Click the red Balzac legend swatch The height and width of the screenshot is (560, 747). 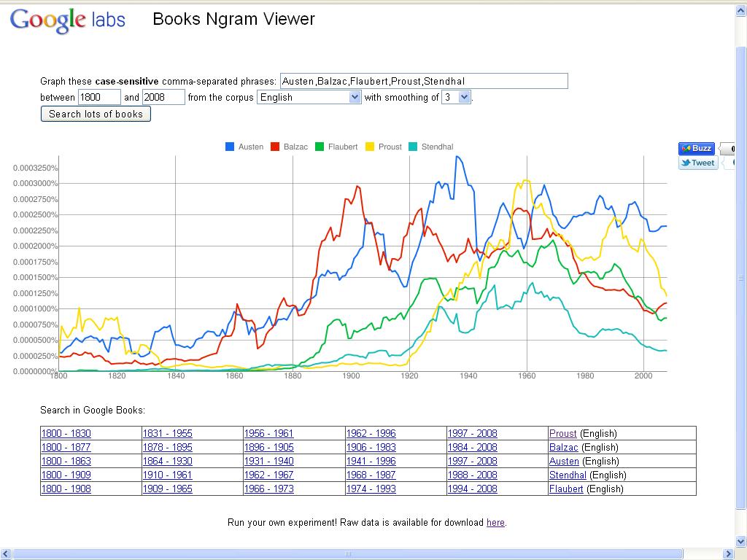275,147
